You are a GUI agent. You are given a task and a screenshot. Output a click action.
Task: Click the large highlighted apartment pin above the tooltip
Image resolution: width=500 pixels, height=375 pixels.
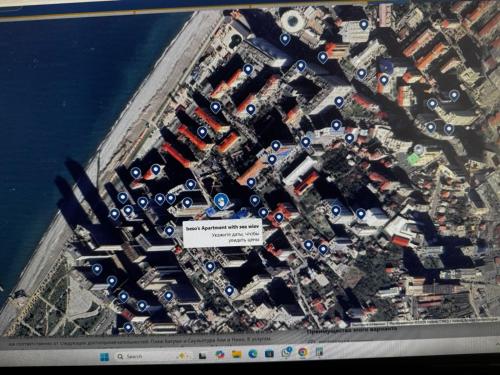(220, 201)
